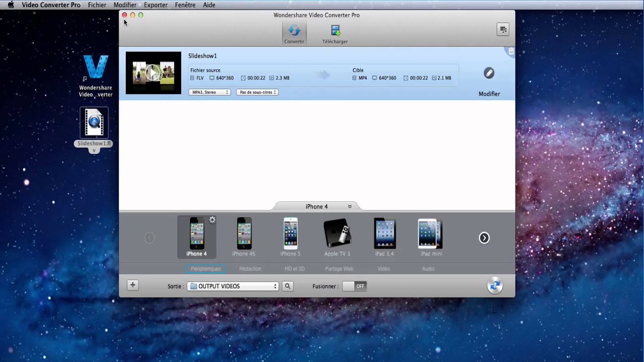
Task: Click the Slideshow1 file title
Action: (x=203, y=56)
